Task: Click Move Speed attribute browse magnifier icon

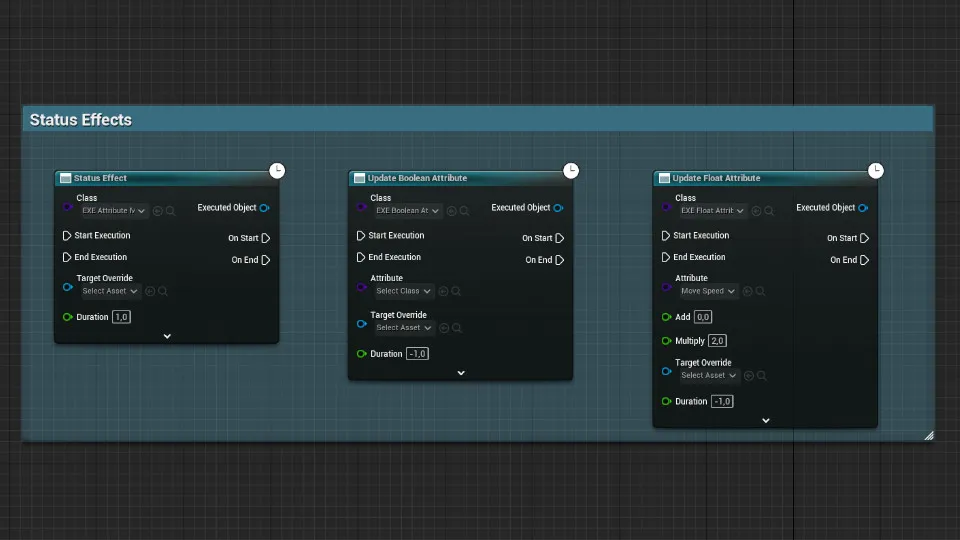Action: [x=760, y=291]
